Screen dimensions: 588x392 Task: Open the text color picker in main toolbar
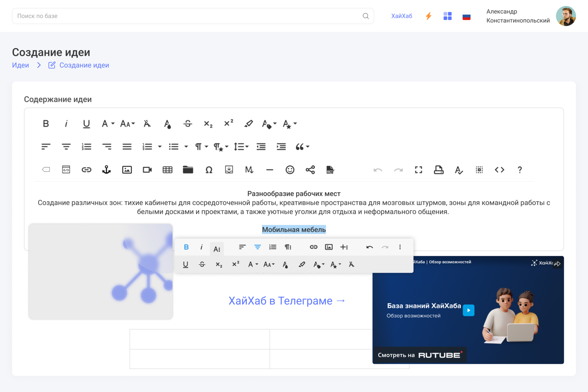167,124
